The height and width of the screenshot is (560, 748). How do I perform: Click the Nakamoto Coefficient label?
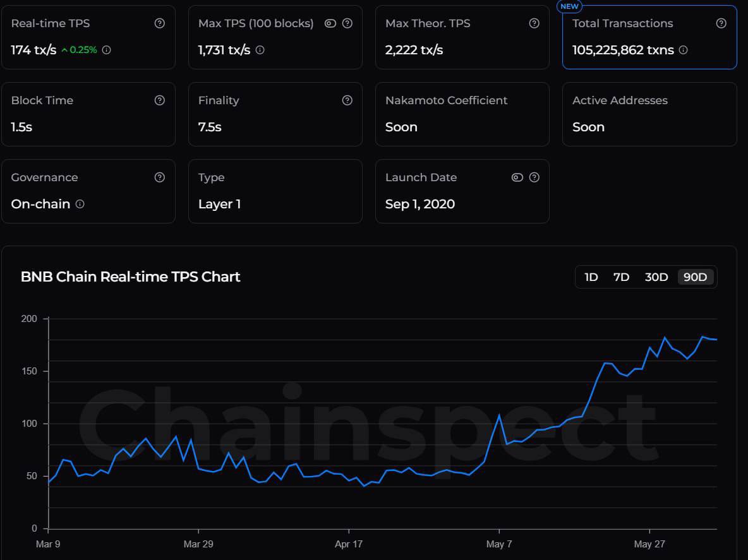pyautogui.click(x=446, y=100)
